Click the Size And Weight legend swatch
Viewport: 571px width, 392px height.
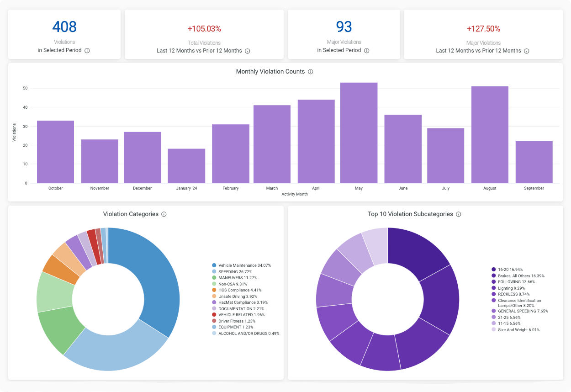click(494, 329)
